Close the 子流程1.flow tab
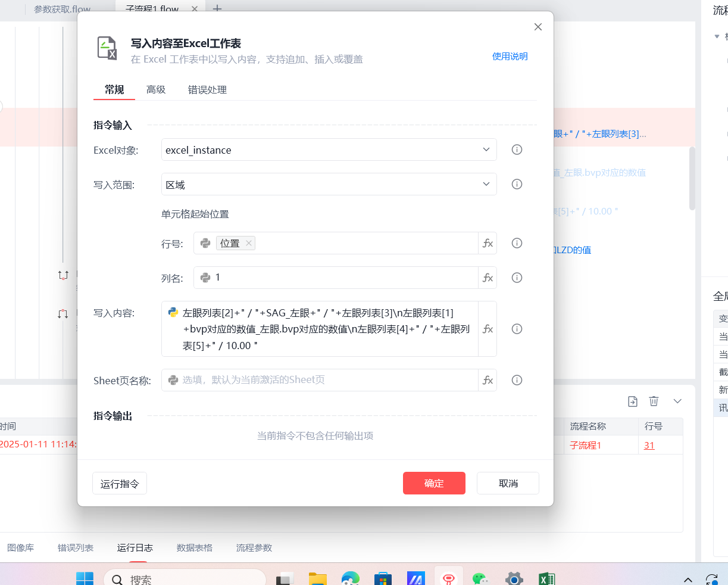The image size is (728, 585). 195,9
